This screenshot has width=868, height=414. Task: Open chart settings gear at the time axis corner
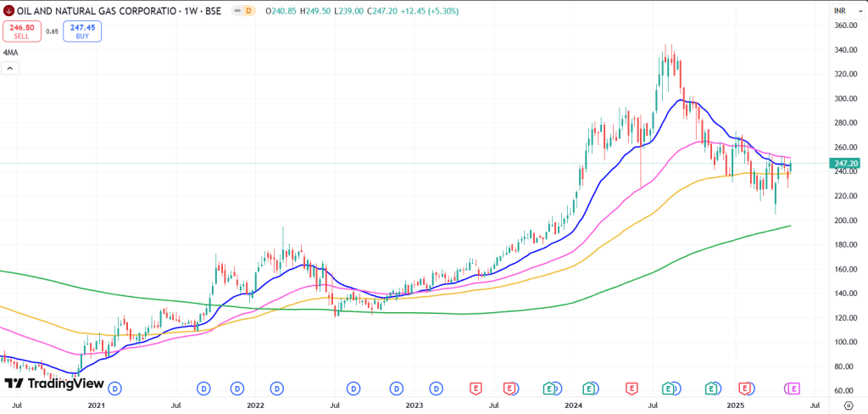click(847, 406)
